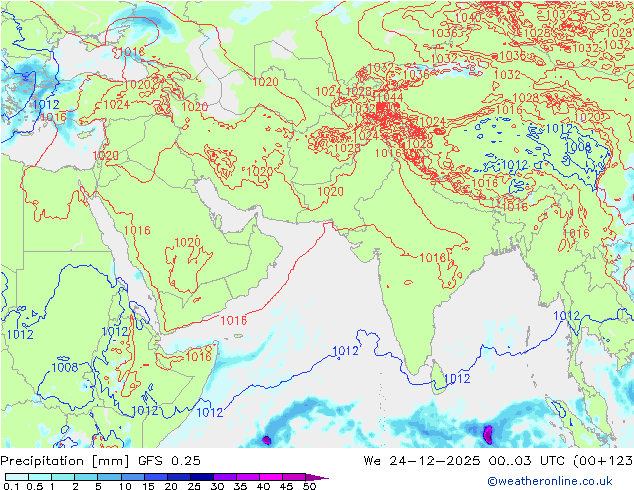
Task: Click the forecast date 'We 24-12-2025' text
Action: (x=422, y=461)
